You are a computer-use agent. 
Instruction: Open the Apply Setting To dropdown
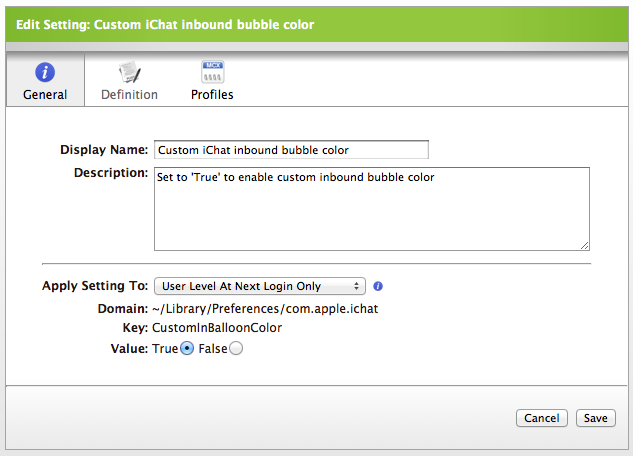click(x=260, y=286)
